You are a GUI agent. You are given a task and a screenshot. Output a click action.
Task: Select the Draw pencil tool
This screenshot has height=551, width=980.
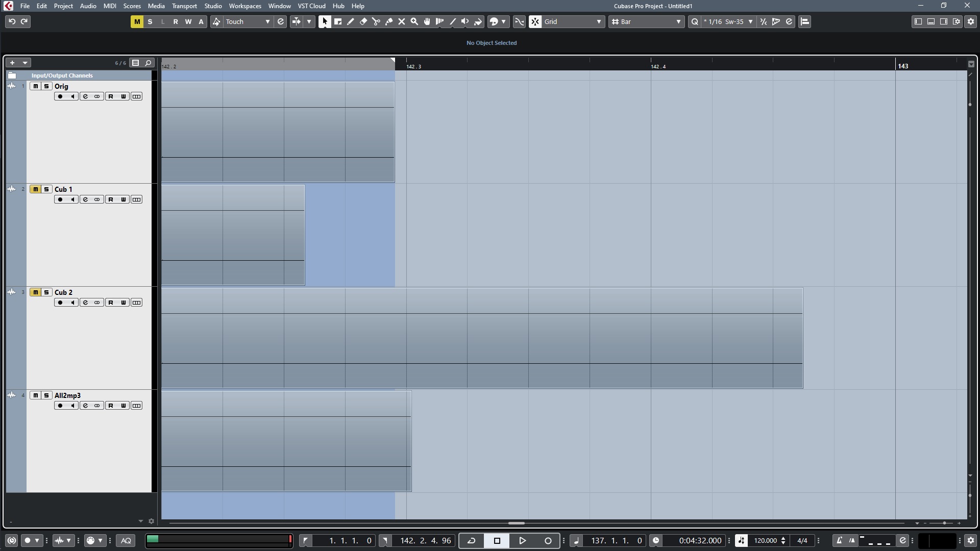pyautogui.click(x=351, y=21)
